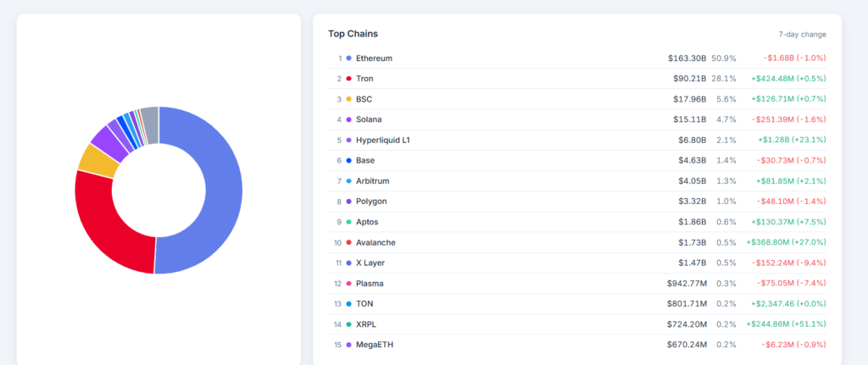Click Polygon's $3.32B value
The image size is (868, 365).
point(692,202)
